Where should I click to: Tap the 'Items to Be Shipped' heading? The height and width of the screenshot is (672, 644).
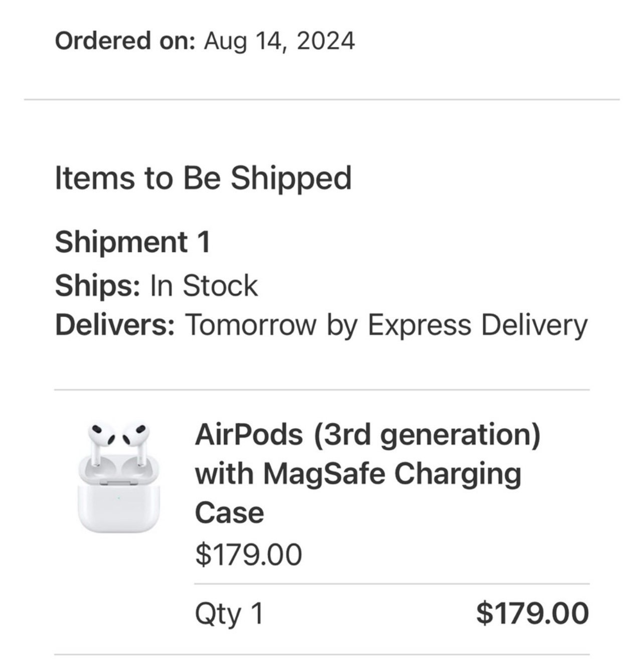click(x=203, y=179)
